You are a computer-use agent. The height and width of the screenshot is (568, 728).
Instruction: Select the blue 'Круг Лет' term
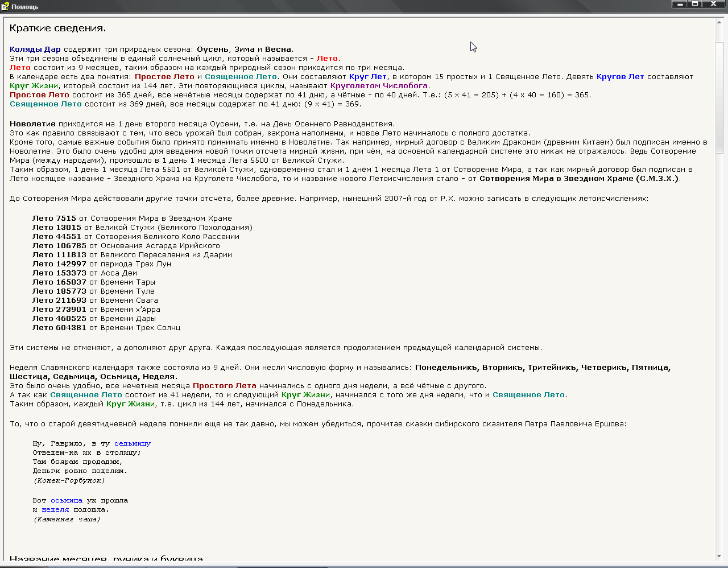coord(367,77)
